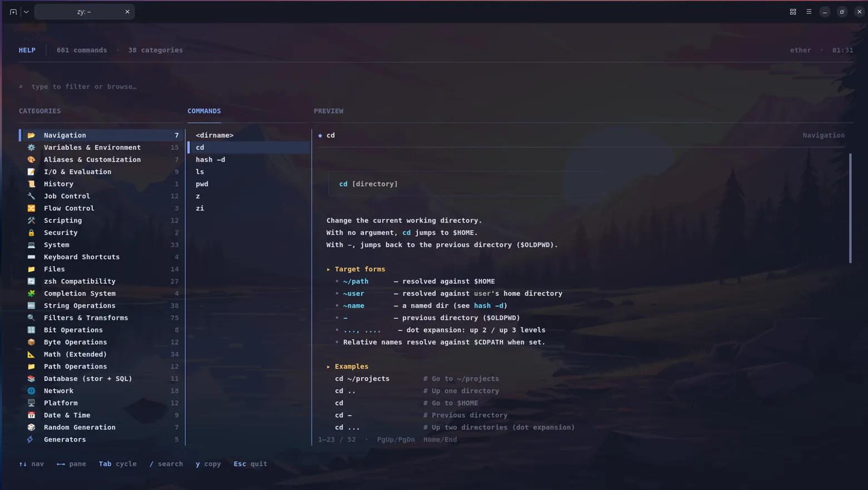
Task: Select the 'zy: ~' terminal tab
Action: pos(85,12)
